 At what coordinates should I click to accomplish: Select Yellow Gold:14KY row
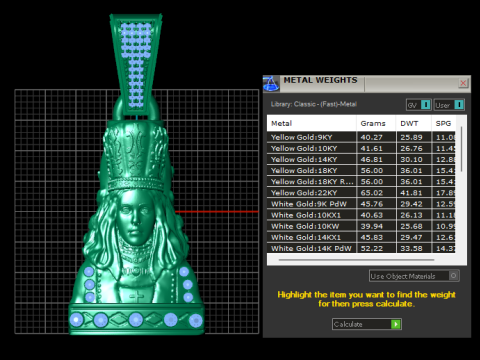click(361, 159)
